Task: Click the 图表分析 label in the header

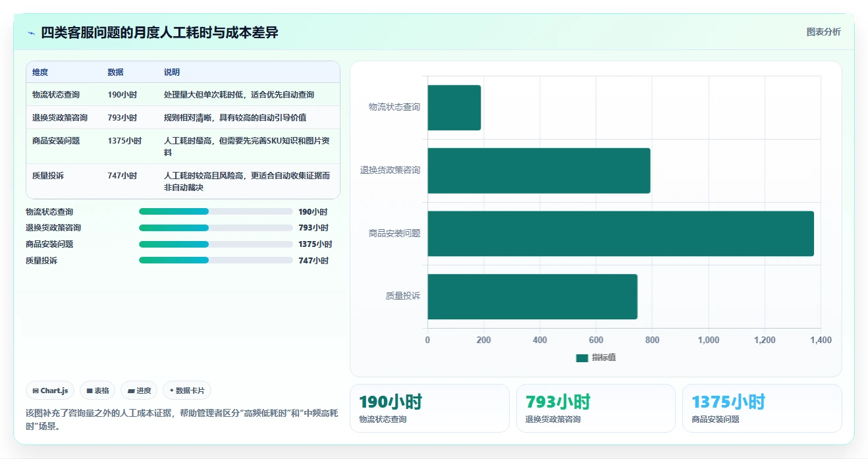Action: click(x=824, y=32)
